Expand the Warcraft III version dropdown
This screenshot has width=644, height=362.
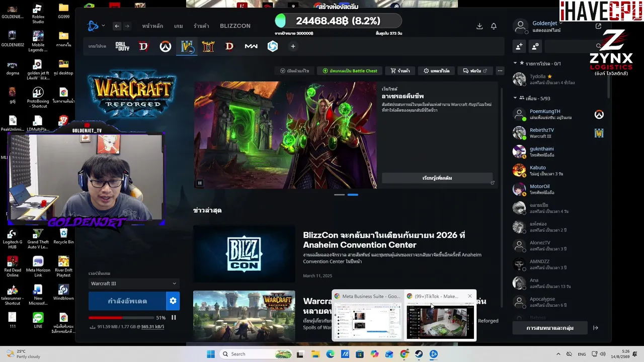[133, 284]
